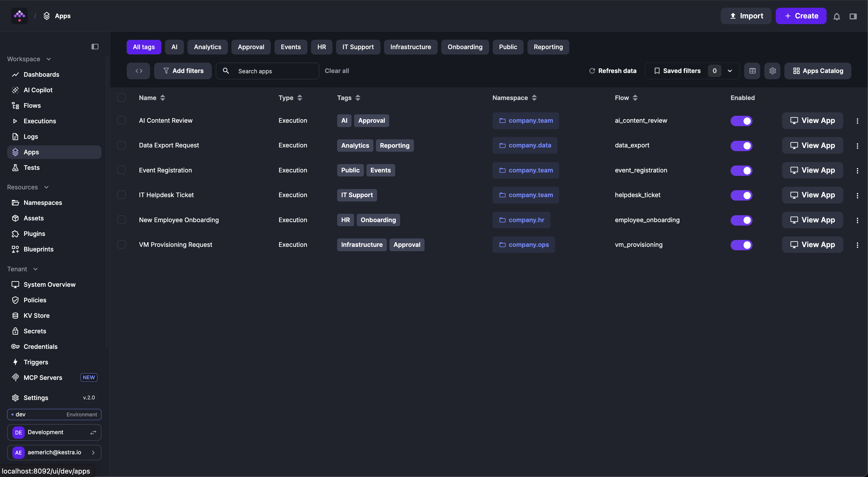Screen dimensions: 868x477
Task: Open more options for VM Provisioning Request
Action: click(x=857, y=245)
